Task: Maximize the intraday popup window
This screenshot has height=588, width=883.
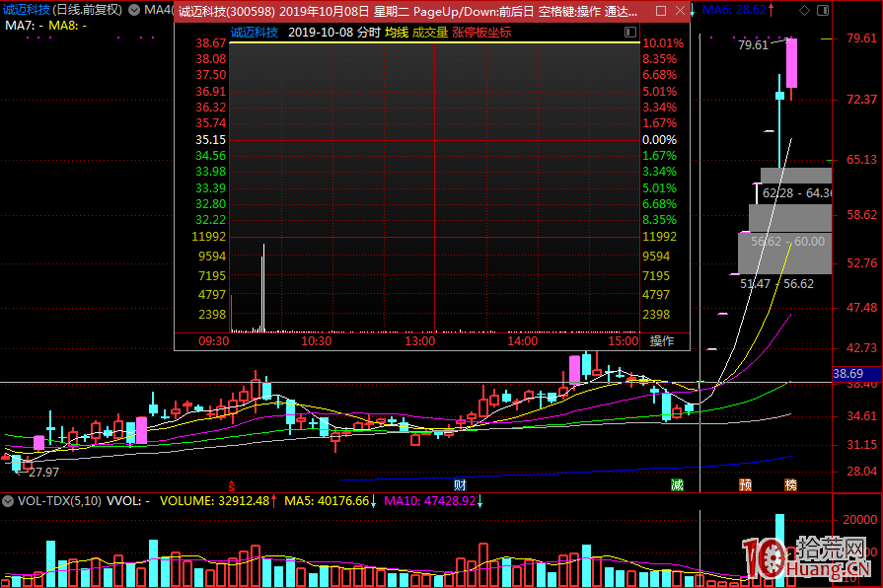Action: click(662, 11)
